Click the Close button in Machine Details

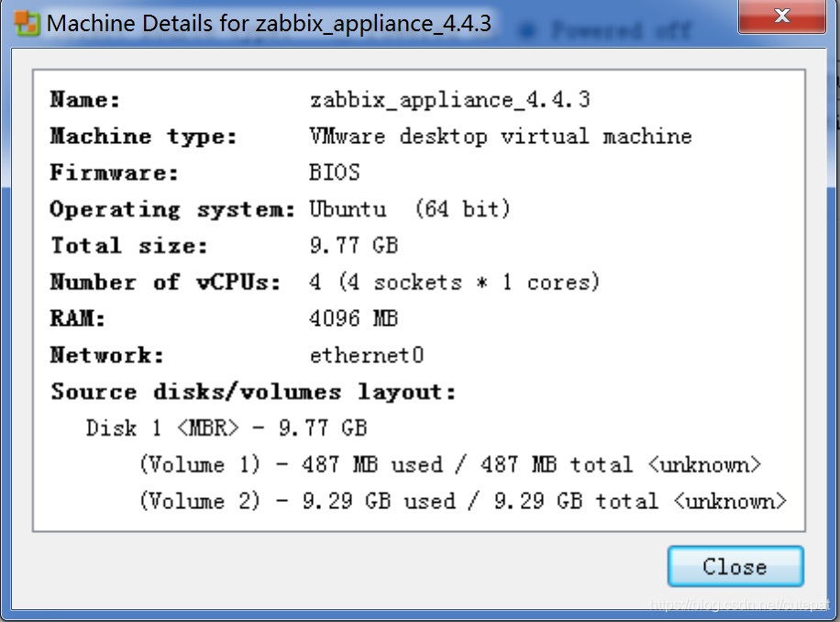coord(735,566)
